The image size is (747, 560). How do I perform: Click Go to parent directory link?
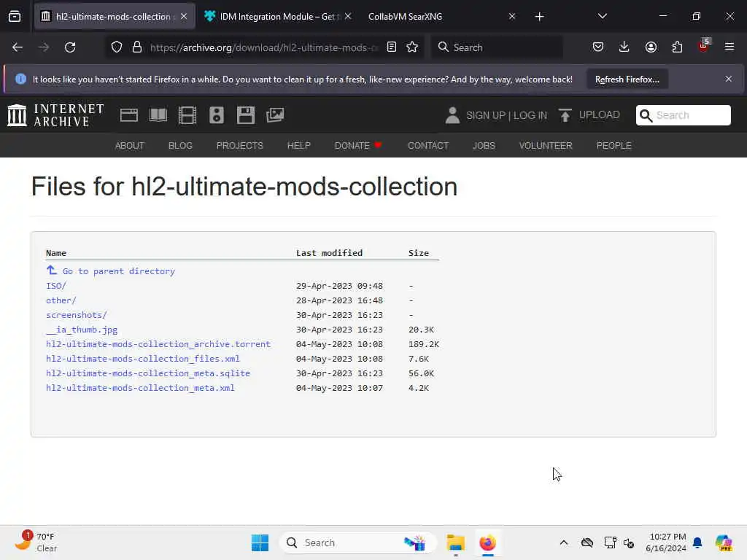111,271
